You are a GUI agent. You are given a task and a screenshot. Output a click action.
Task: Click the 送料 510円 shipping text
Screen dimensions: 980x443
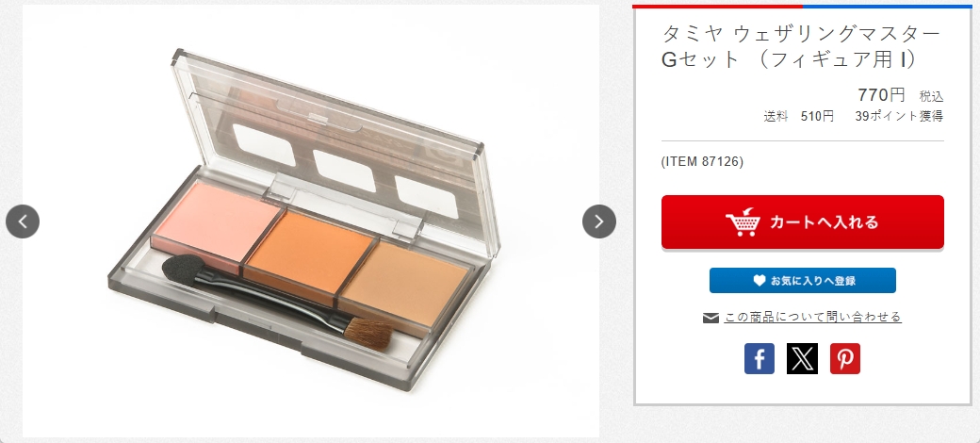click(798, 116)
